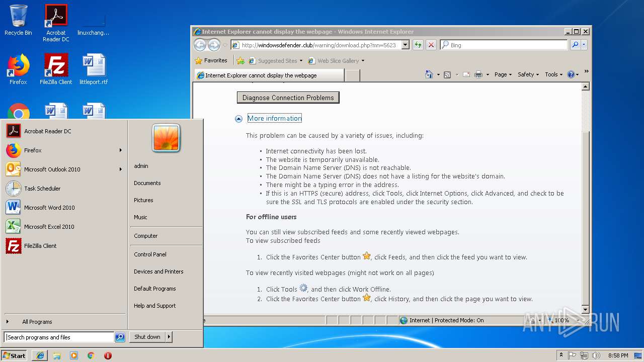Click the Internet Explorer Back arrow
The width and height of the screenshot is (644, 362).
tap(200, 45)
